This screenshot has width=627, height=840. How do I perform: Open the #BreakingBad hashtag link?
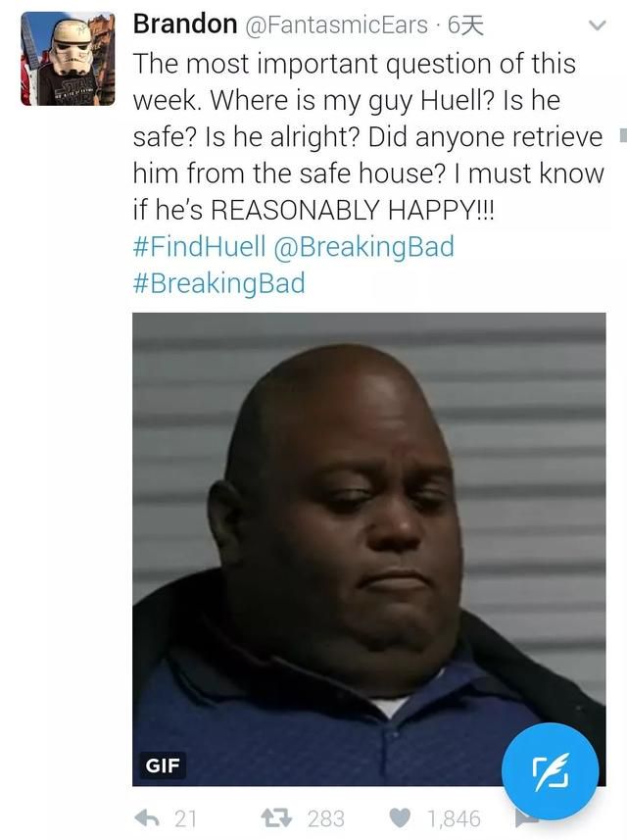pyautogui.click(x=219, y=283)
